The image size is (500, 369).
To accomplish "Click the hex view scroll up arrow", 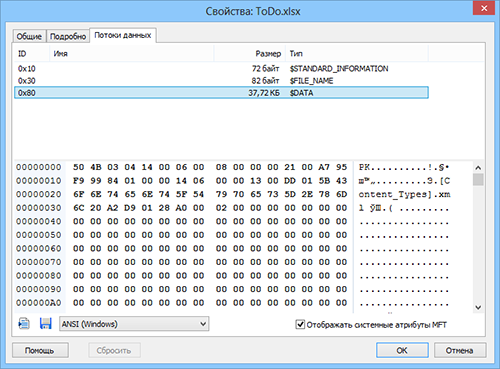I will [x=478, y=168].
